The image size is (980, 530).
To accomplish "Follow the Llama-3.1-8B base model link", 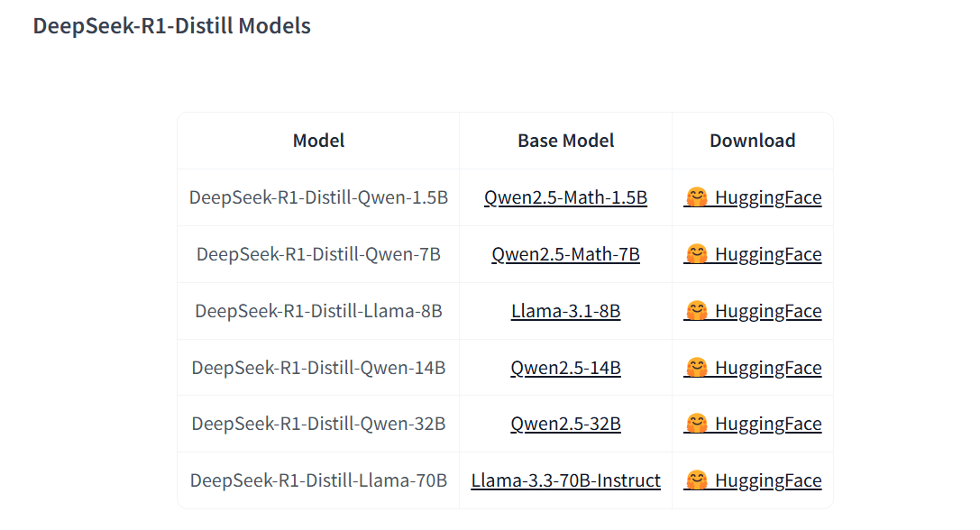I will click(x=565, y=311).
